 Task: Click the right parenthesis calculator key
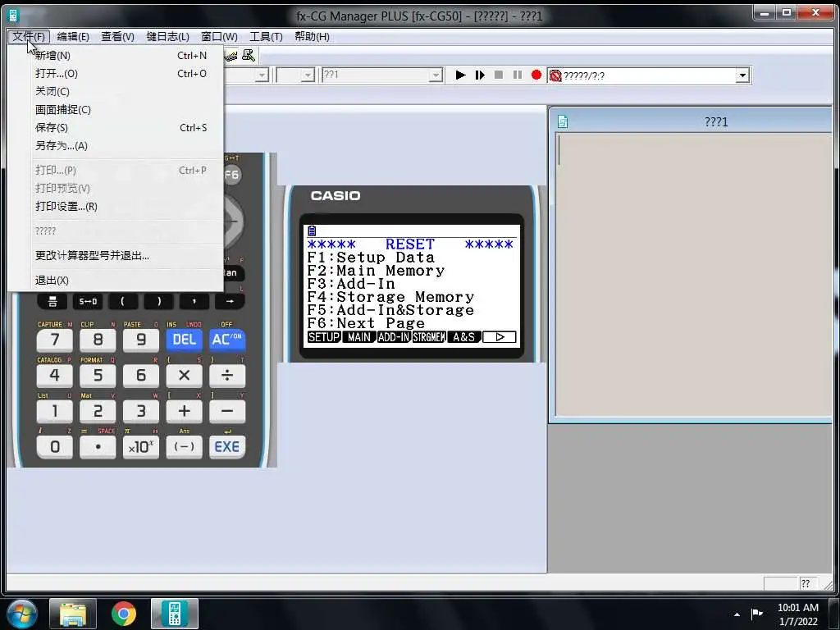[x=158, y=302]
